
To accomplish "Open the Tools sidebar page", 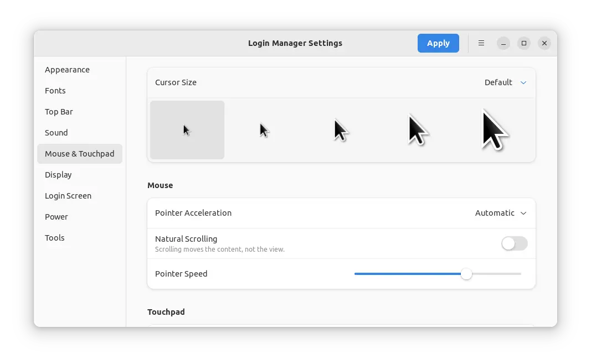I will point(55,238).
